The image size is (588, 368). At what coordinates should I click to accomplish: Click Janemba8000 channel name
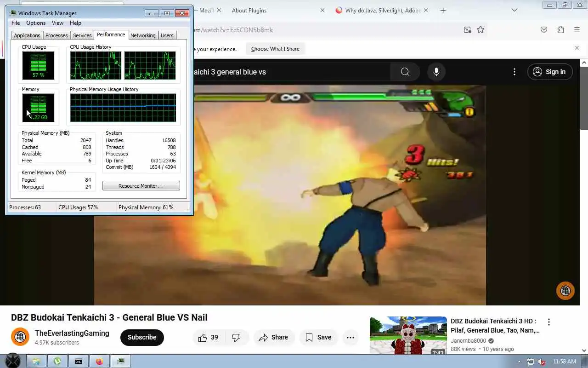[x=468, y=341]
